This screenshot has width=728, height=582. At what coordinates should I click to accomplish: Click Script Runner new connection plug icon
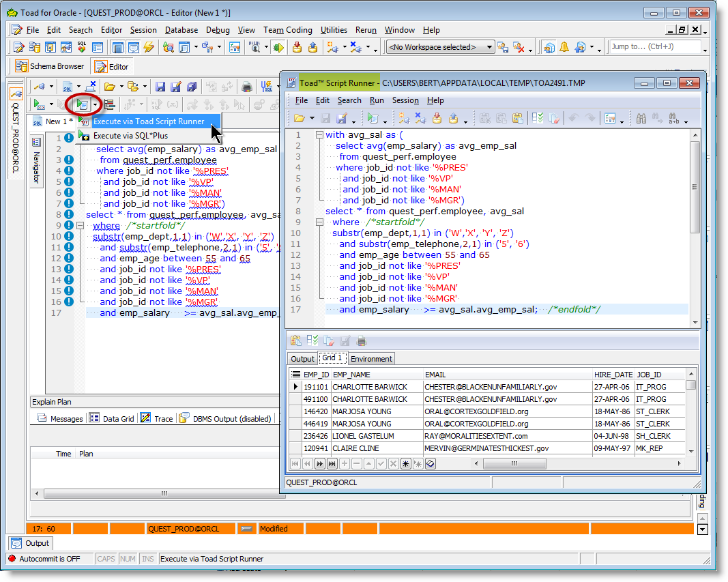[405, 118]
